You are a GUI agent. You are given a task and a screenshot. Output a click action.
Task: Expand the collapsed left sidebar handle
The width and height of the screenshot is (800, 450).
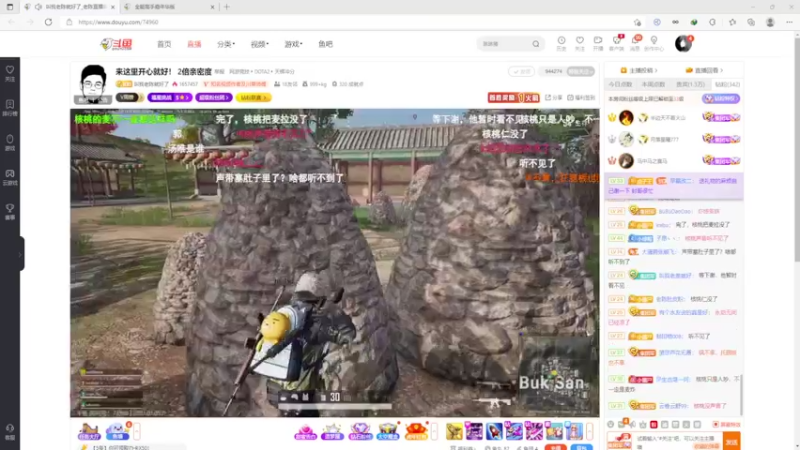(x=21, y=254)
